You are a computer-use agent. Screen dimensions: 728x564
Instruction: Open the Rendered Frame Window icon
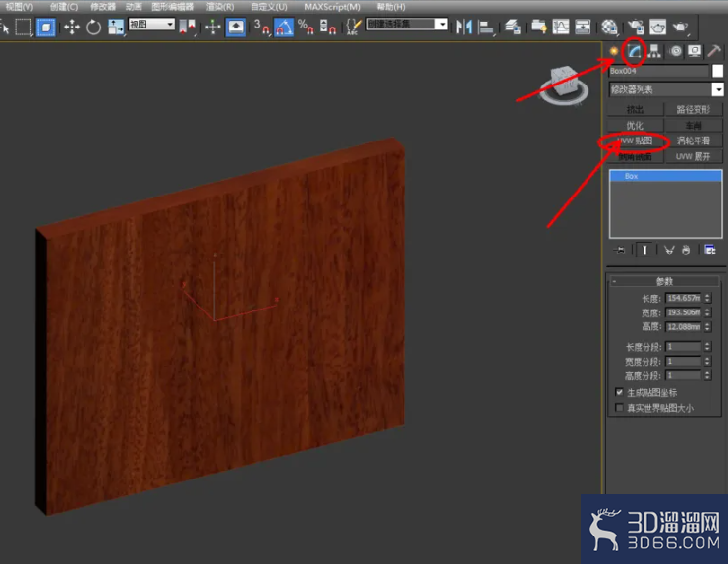(657, 27)
